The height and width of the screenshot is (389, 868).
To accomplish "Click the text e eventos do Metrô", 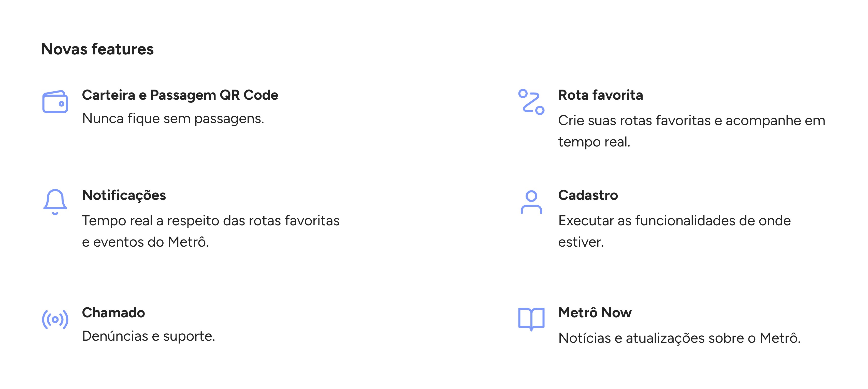I will click(x=145, y=242).
